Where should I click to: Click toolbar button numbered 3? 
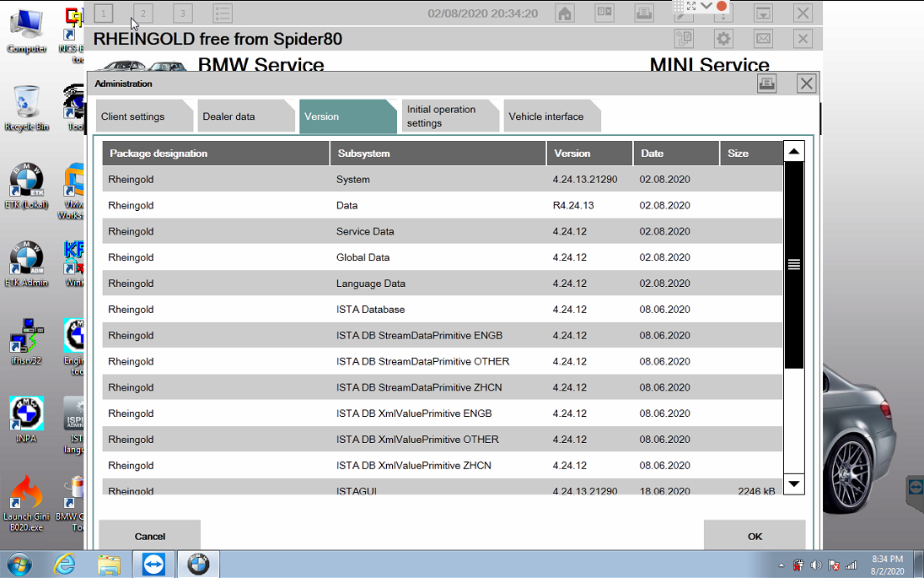point(183,13)
